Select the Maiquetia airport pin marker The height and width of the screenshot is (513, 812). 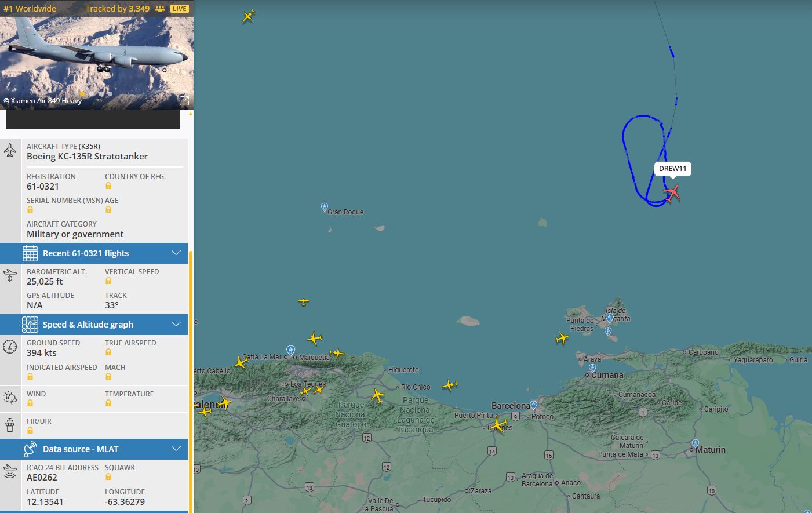(291, 350)
